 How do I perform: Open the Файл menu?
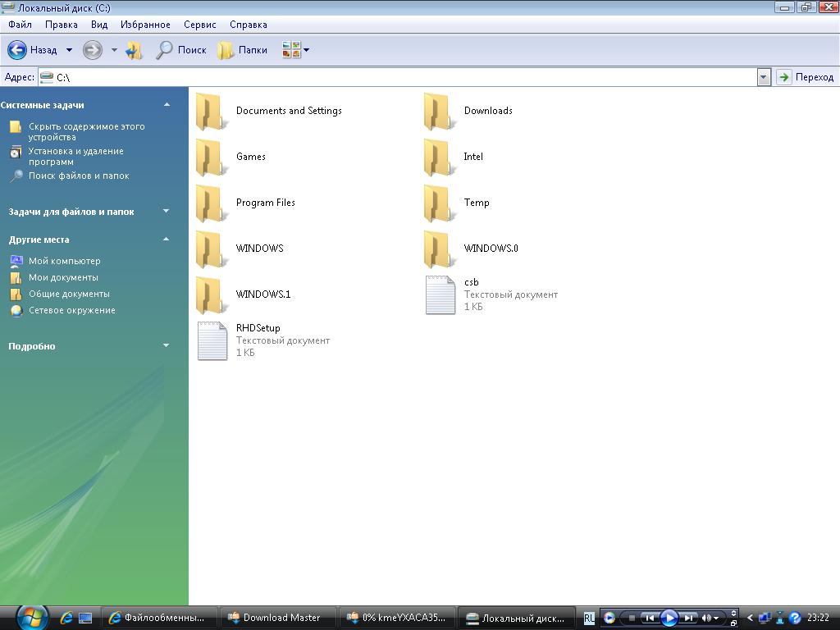click(20, 25)
